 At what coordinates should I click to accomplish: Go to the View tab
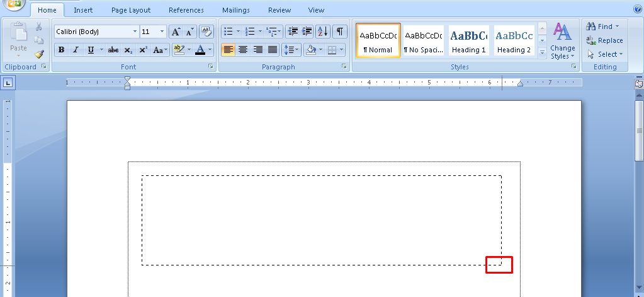[x=316, y=10]
